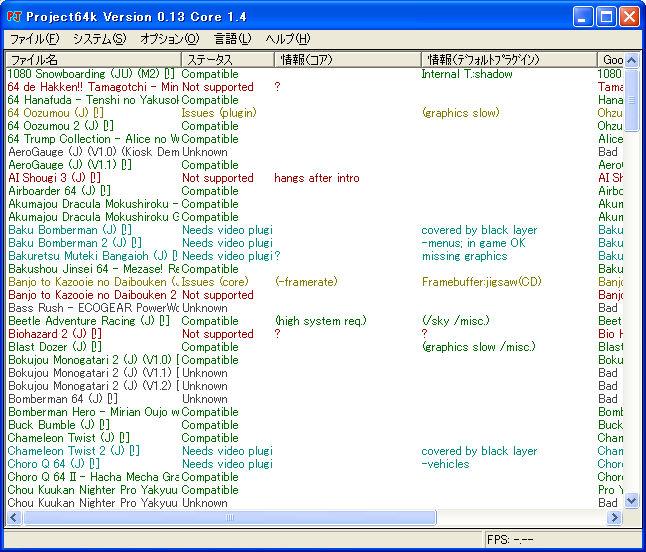646x552 pixels.
Task: Open the オプション(O) menu
Action: (169, 39)
